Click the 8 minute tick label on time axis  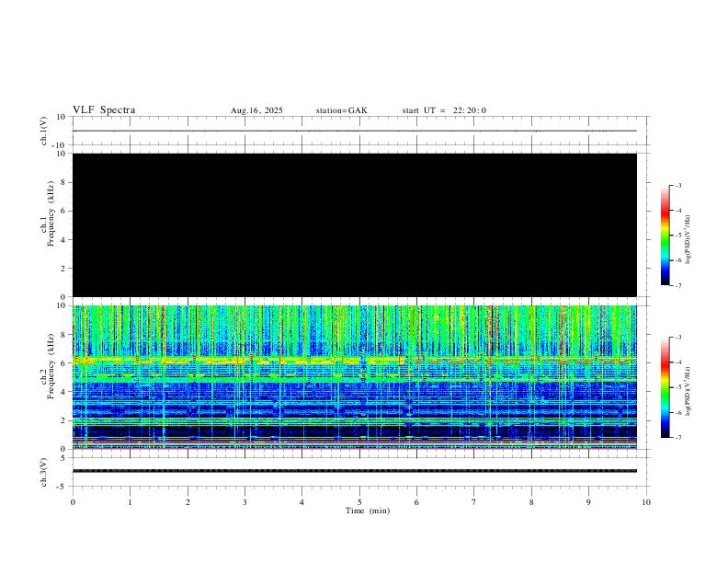click(531, 502)
